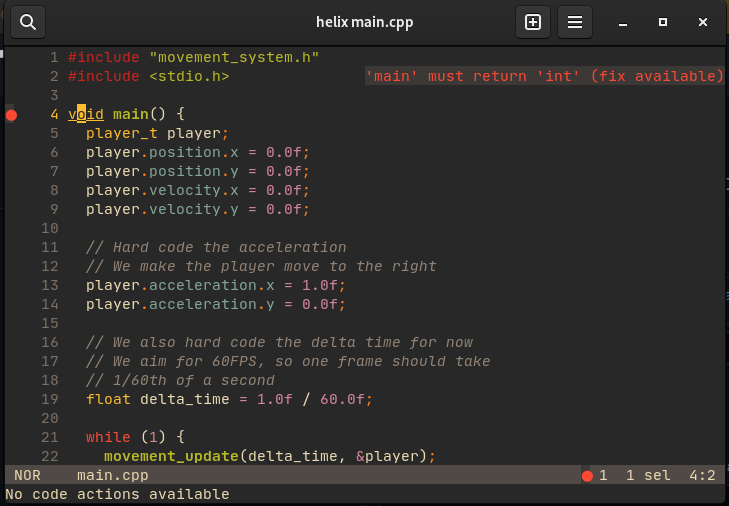Click 'movement_update' call on line 22

coord(171,456)
